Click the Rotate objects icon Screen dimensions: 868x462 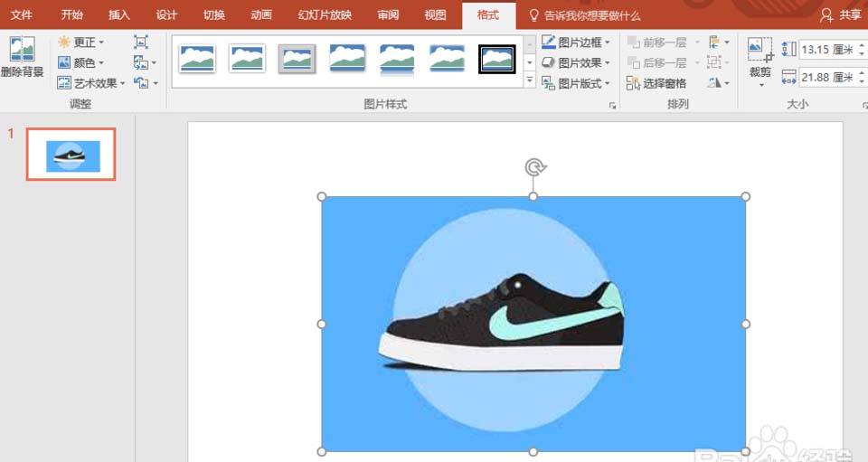pos(717,83)
